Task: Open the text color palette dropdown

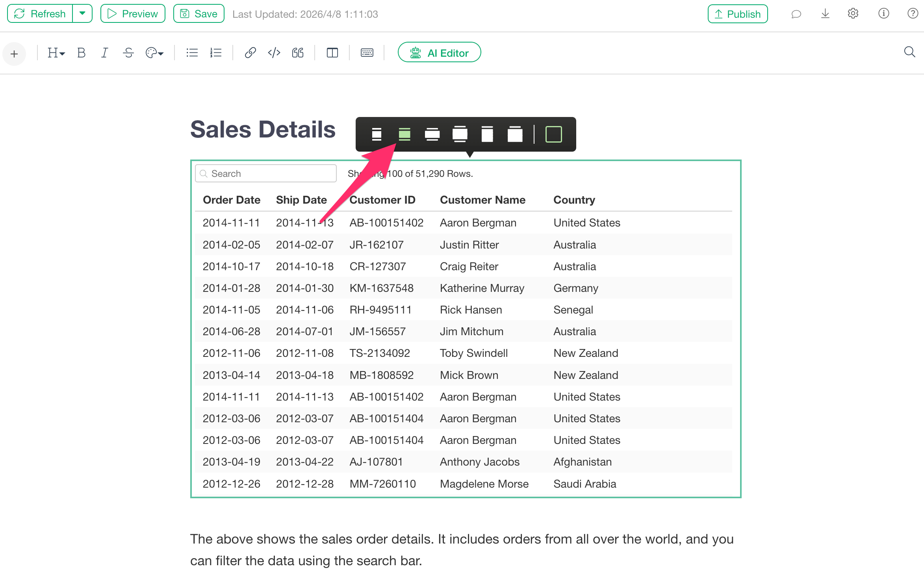Action: pyautogui.click(x=154, y=53)
